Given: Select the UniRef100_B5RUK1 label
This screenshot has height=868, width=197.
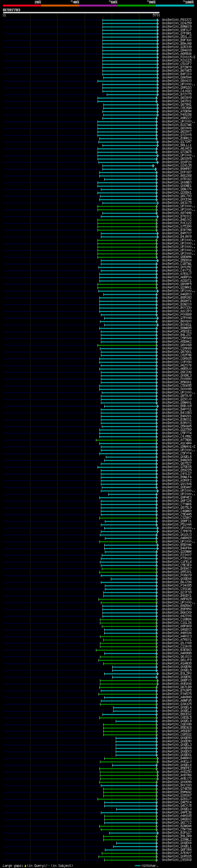Looking at the screenshot, I should coord(177,382).
